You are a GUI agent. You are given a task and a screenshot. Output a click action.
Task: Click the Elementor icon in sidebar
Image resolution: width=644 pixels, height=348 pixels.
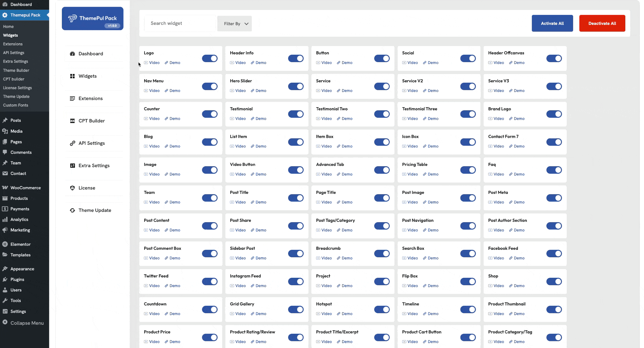click(x=5, y=244)
